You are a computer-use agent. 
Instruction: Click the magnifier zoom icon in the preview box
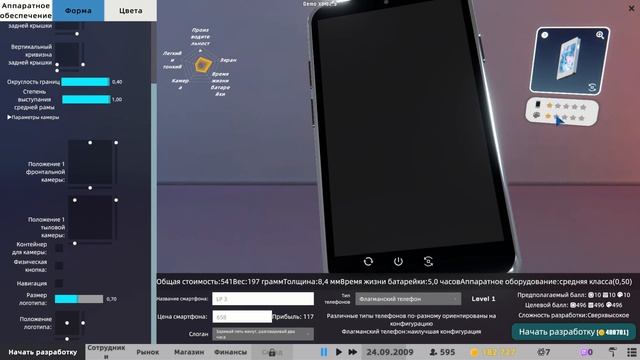coord(600,35)
